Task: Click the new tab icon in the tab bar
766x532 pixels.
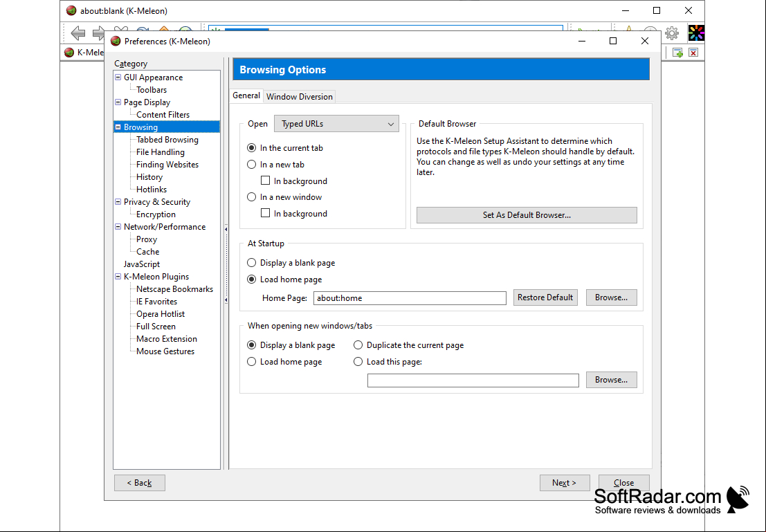Action: click(x=677, y=53)
